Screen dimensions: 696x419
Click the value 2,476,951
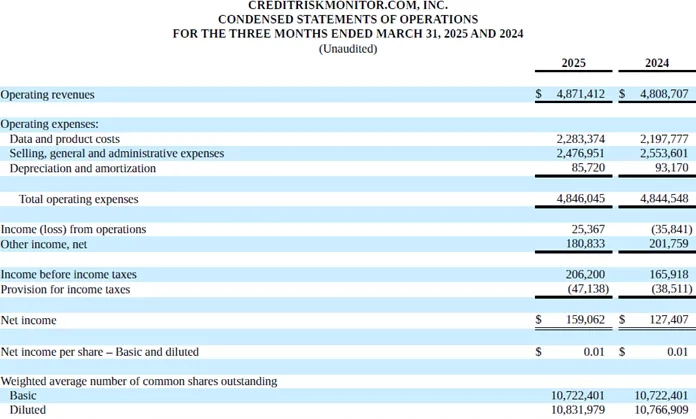pos(581,153)
